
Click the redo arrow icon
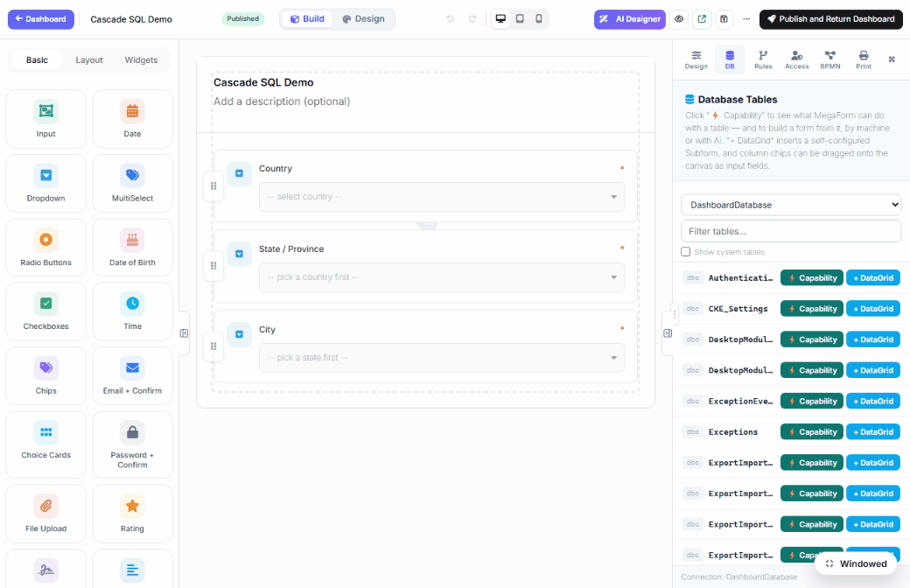(472, 19)
